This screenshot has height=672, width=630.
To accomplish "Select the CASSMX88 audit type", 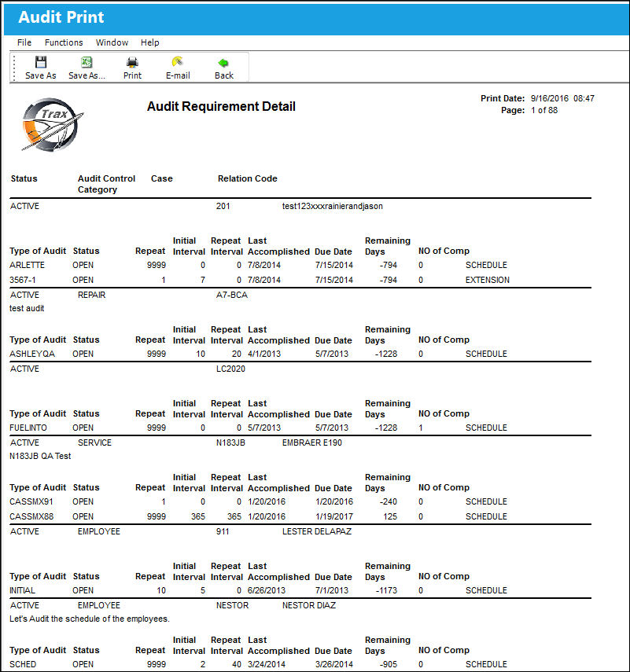I will pyautogui.click(x=31, y=516).
